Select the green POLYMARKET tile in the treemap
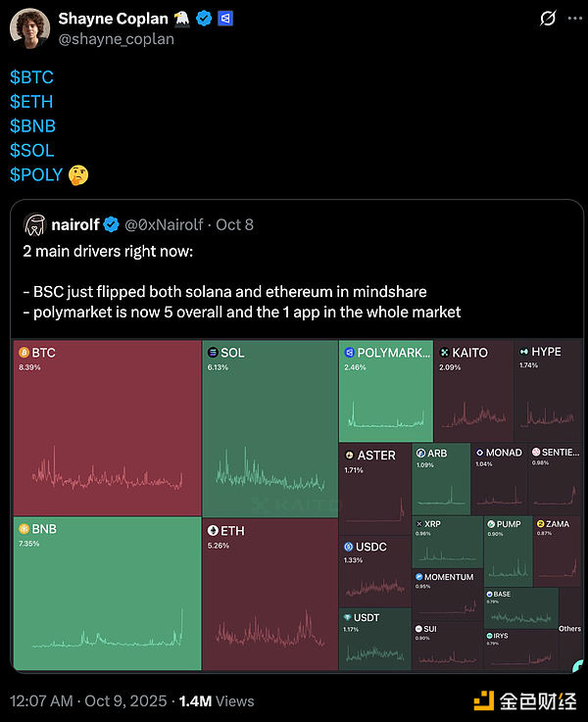 (385, 392)
